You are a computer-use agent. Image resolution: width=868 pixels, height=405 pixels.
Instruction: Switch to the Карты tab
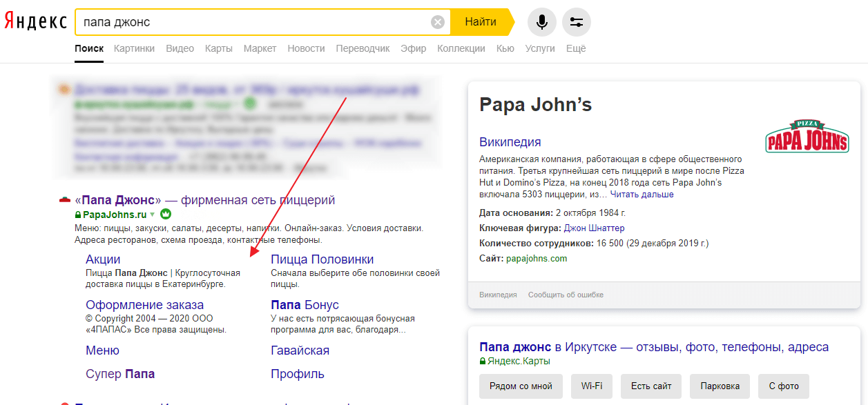coord(218,48)
